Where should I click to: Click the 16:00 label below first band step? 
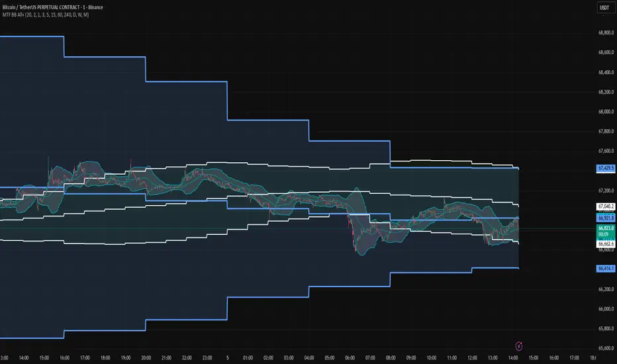point(64,358)
